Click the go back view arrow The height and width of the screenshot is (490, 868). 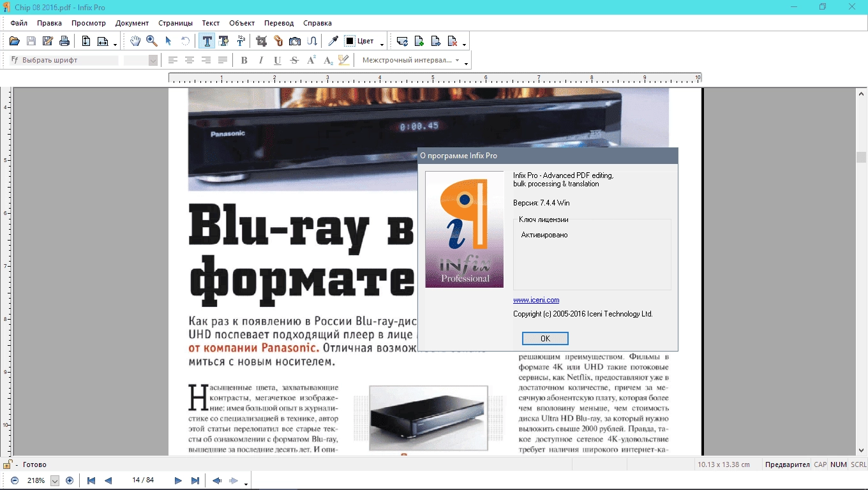[x=217, y=480]
